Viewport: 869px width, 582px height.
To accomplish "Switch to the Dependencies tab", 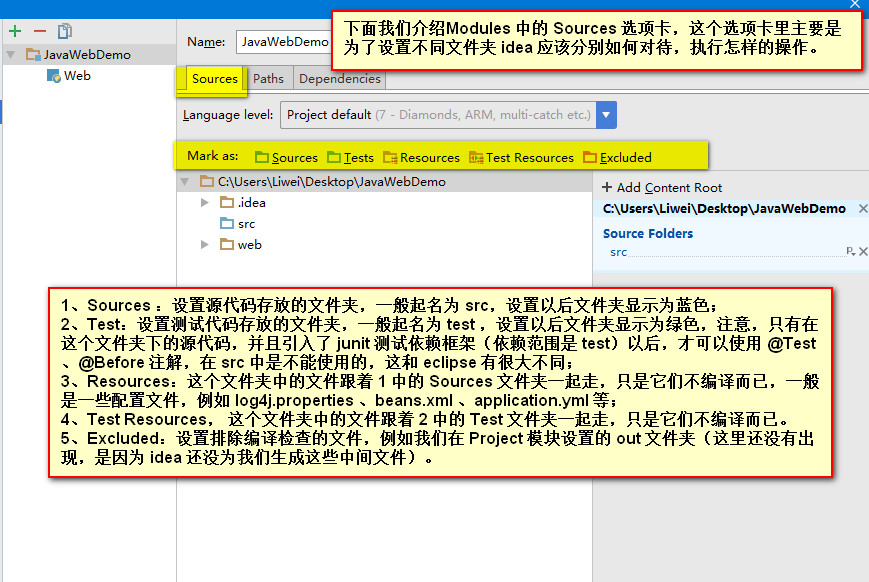I will click(340, 79).
